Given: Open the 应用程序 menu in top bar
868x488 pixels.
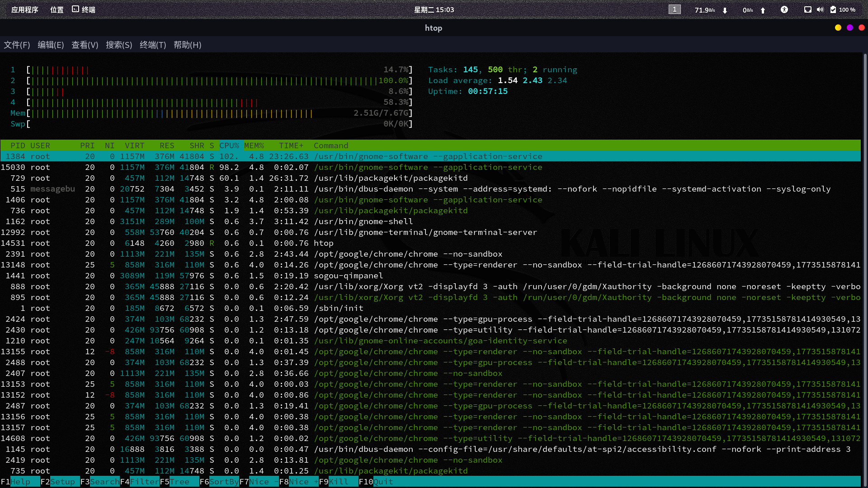Looking at the screenshot, I should pos(25,9).
